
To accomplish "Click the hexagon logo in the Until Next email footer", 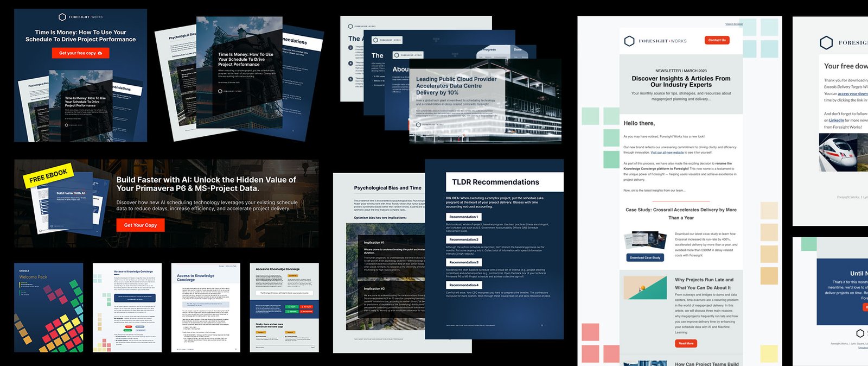I will click(x=860, y=333).
